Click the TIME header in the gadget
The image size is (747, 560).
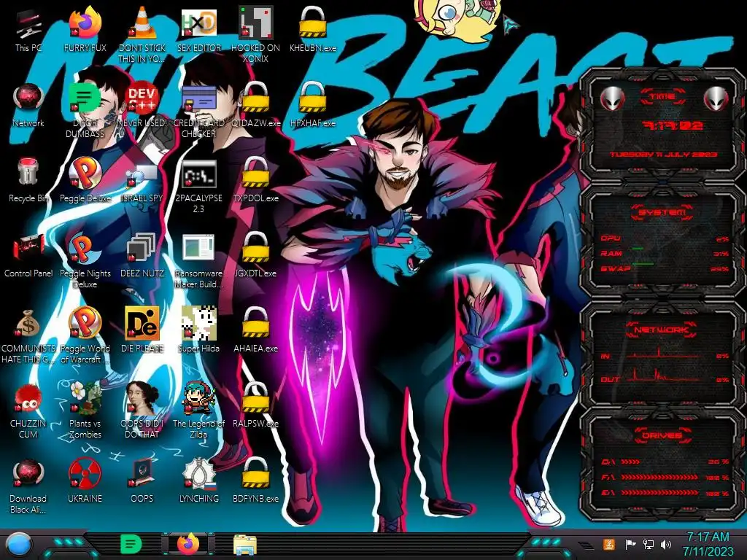[x=662, y=97]
